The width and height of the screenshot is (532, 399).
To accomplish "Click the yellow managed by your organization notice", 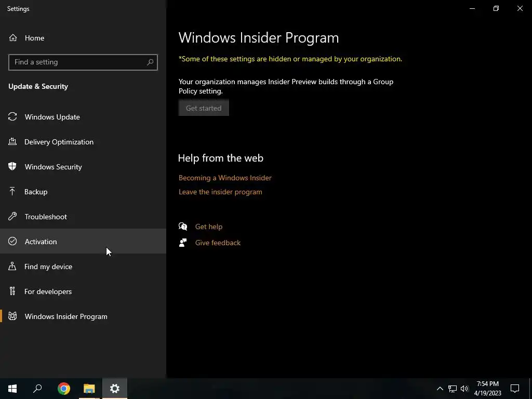I will [x=290, y=59].
